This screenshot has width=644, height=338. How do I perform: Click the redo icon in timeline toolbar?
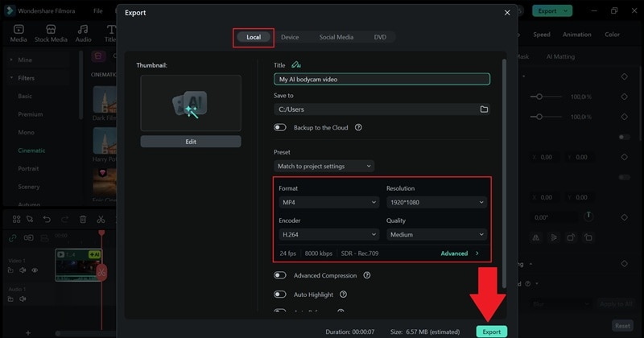65,220
